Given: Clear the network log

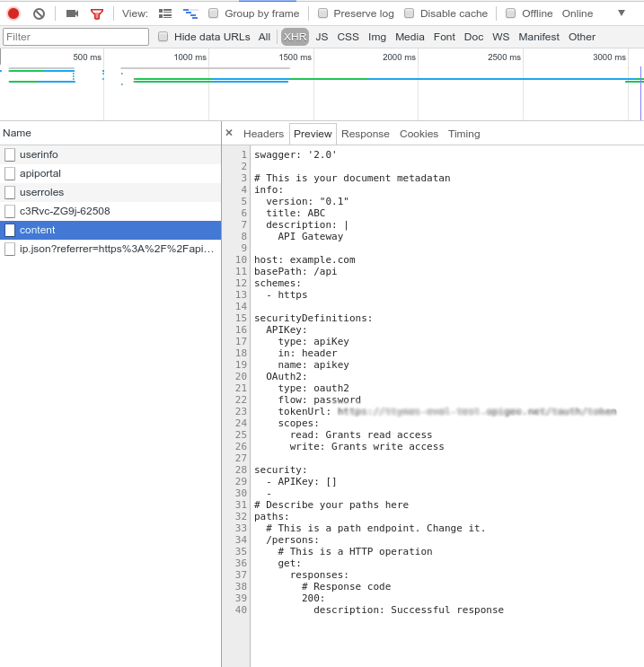Looking at the screenshot, I should (39, 13).
